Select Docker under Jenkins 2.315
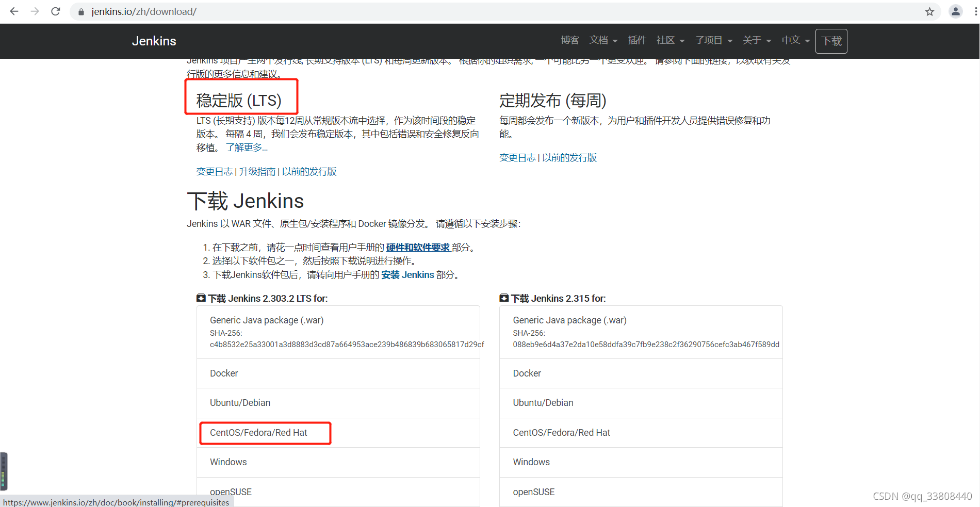Screen dimensions: 980x507 pos(641,373)
